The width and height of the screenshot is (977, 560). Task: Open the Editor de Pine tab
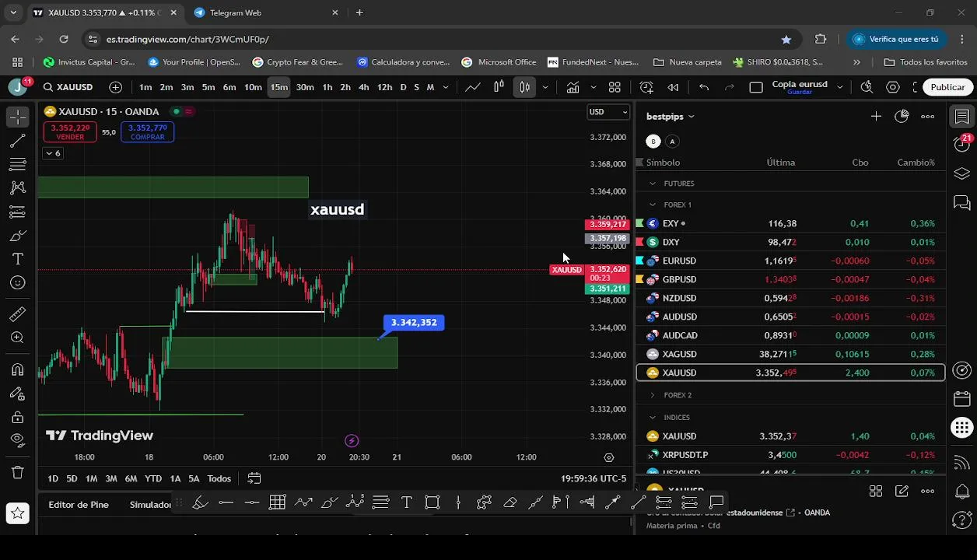[x=79, y=505]
